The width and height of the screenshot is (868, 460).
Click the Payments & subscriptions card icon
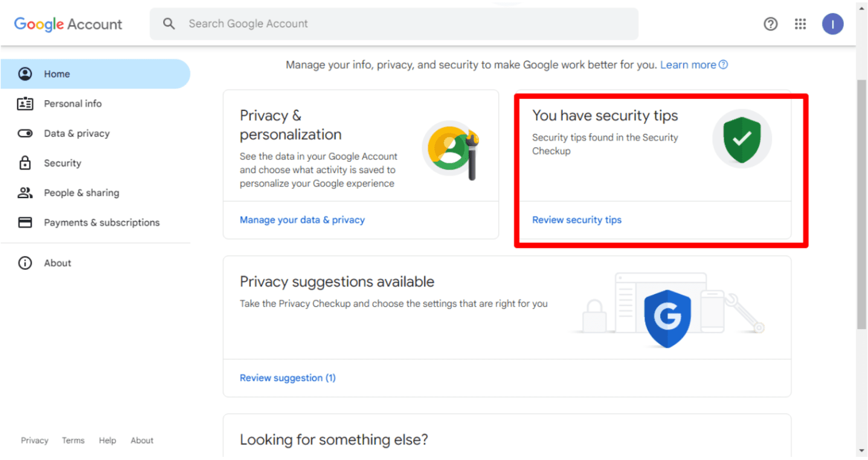tap(25, 222)
